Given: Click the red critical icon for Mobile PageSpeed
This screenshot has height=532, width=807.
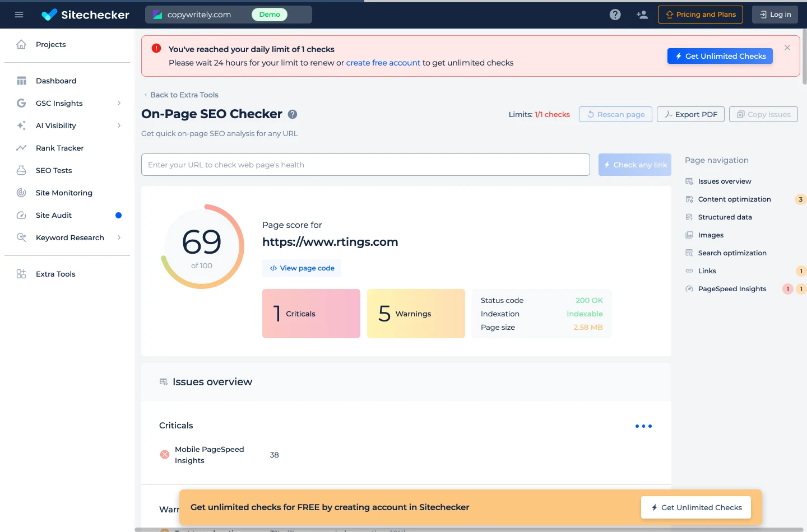Looking at the screenshot, I should [x=165, y=455].
